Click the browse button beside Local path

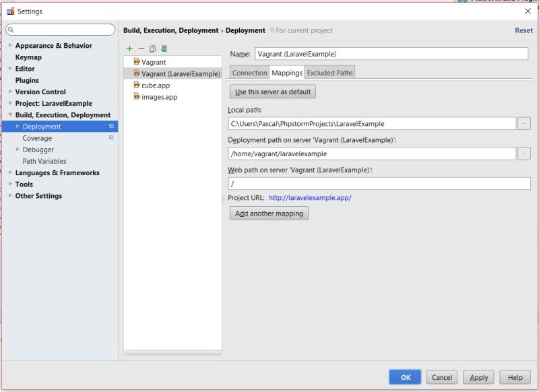[x=524, y=123]
